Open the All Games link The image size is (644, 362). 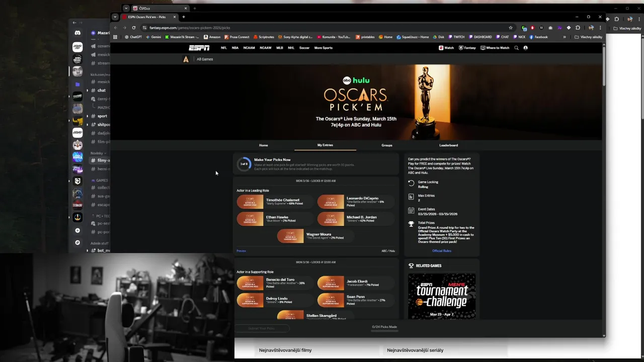pyautogui.click(x=205, y=59)
